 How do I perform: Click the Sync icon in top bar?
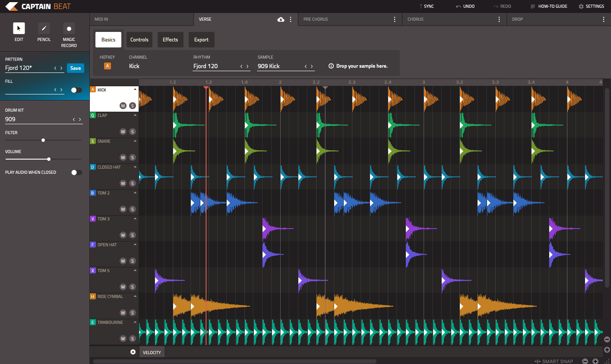(x=421, y=6)
